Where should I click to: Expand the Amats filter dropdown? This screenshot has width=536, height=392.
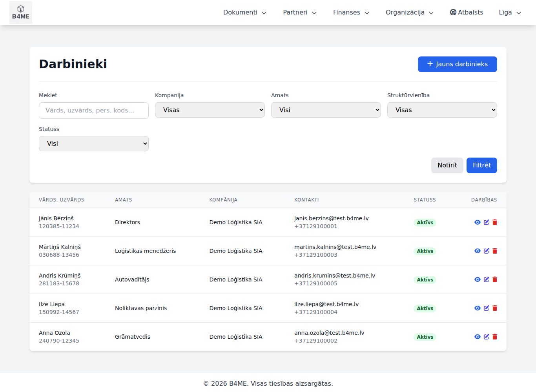click(326, 110)
